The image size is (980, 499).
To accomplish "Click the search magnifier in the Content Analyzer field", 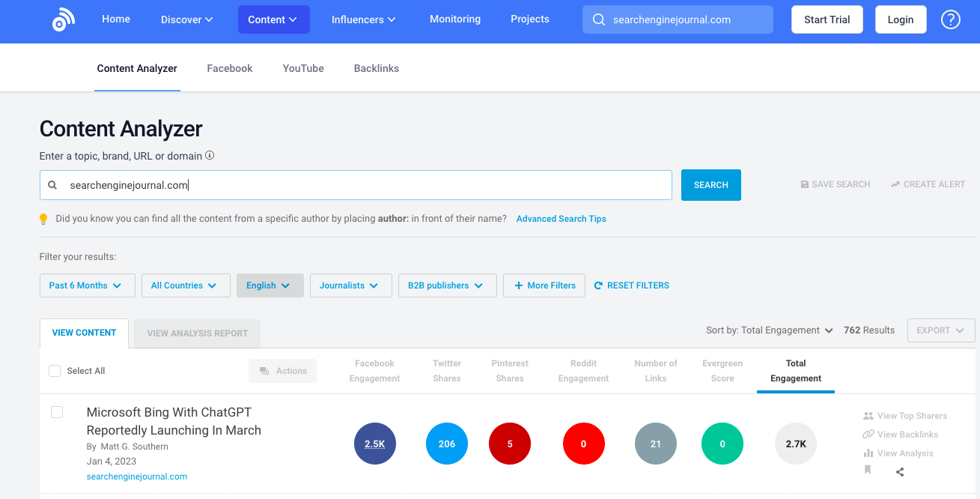I will click(x=52, y=184).
